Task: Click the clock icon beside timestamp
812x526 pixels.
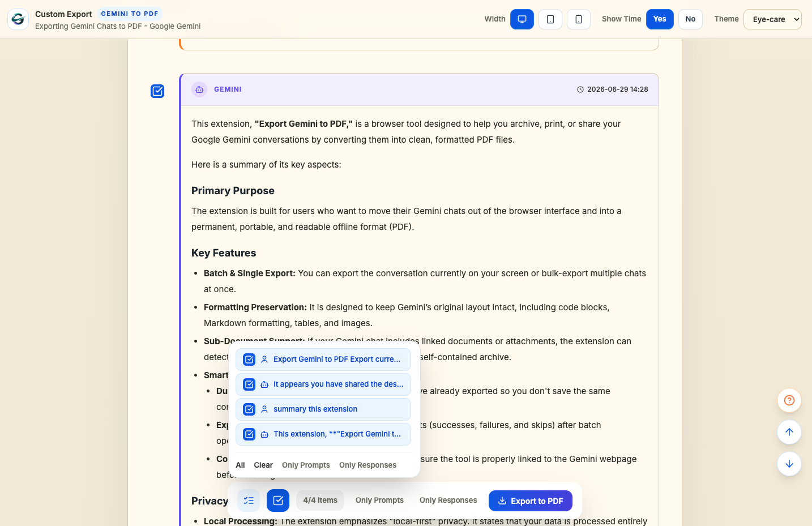Action: click(580, 89)
